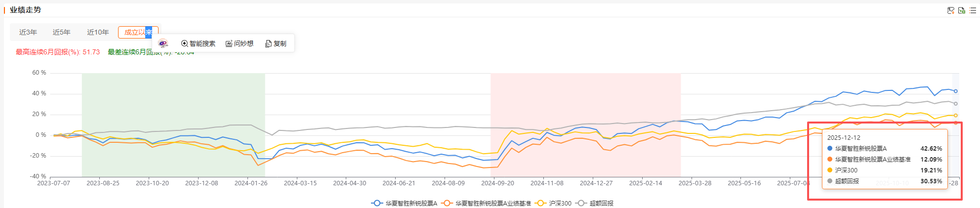Click 复制 copy option in popup

coord(276,43)
